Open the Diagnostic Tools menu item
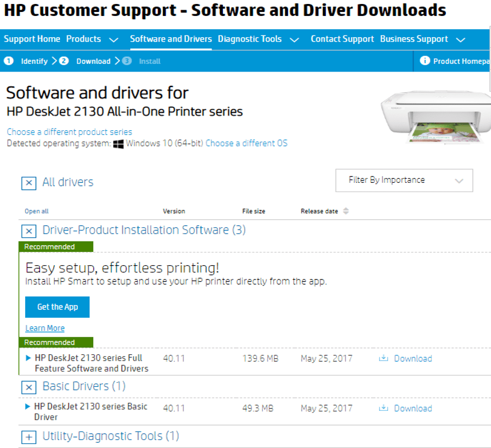491x448 pixels. pos(250,39)
